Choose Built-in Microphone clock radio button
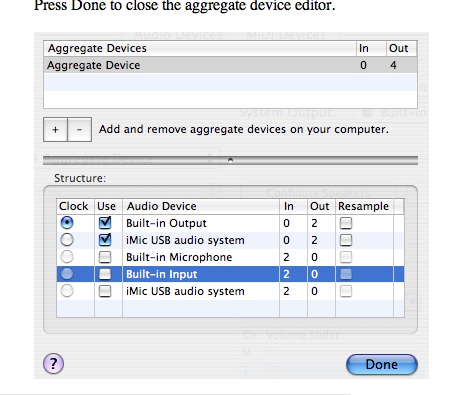 [67, 257]
